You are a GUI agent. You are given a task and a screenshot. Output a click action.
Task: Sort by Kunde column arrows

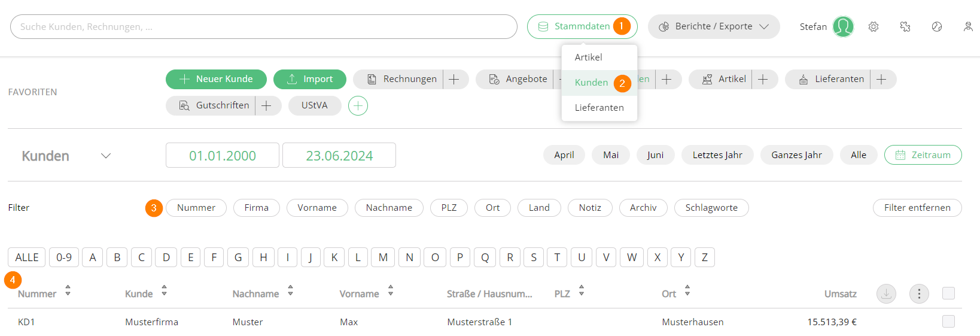(x=164, y=290)
